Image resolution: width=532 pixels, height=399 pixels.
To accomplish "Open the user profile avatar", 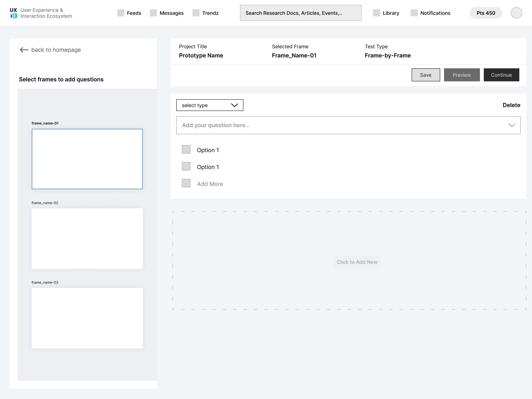I will 517,13.
